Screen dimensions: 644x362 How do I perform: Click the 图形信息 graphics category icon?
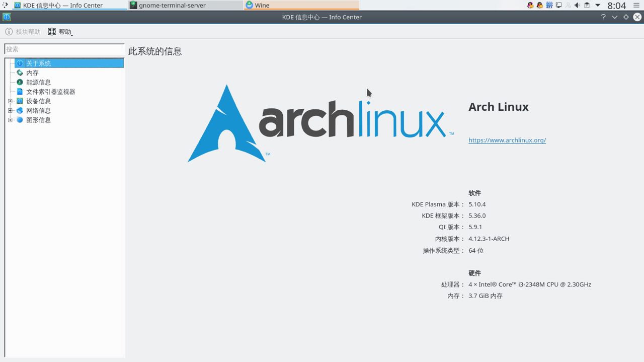[x=20, y=120]
